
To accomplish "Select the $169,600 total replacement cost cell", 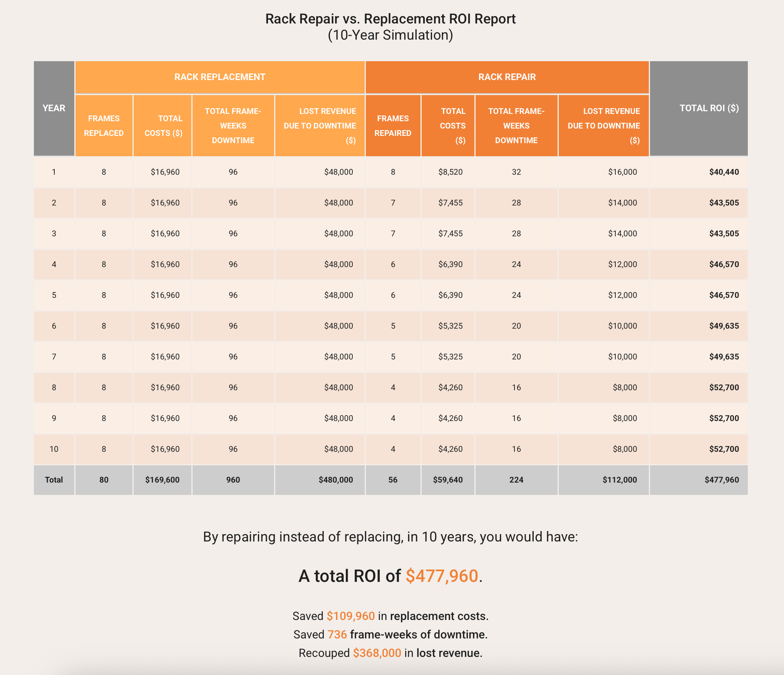I will [162, 480].
